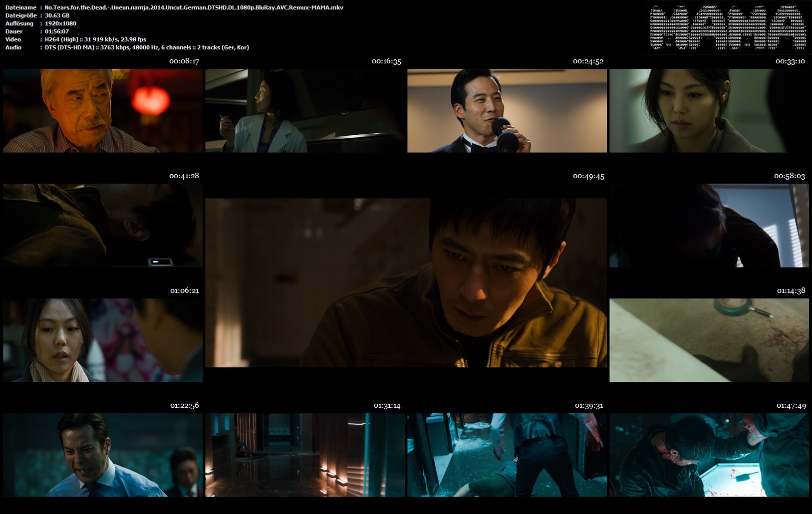Open the frame of the shouting man in blue shirt

pos(103,455)
